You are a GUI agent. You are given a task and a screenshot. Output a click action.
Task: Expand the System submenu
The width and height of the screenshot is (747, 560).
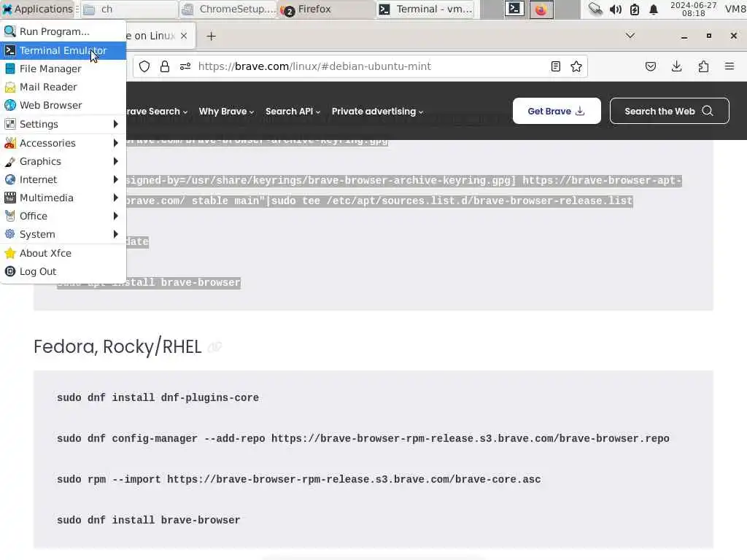[63, 234]
